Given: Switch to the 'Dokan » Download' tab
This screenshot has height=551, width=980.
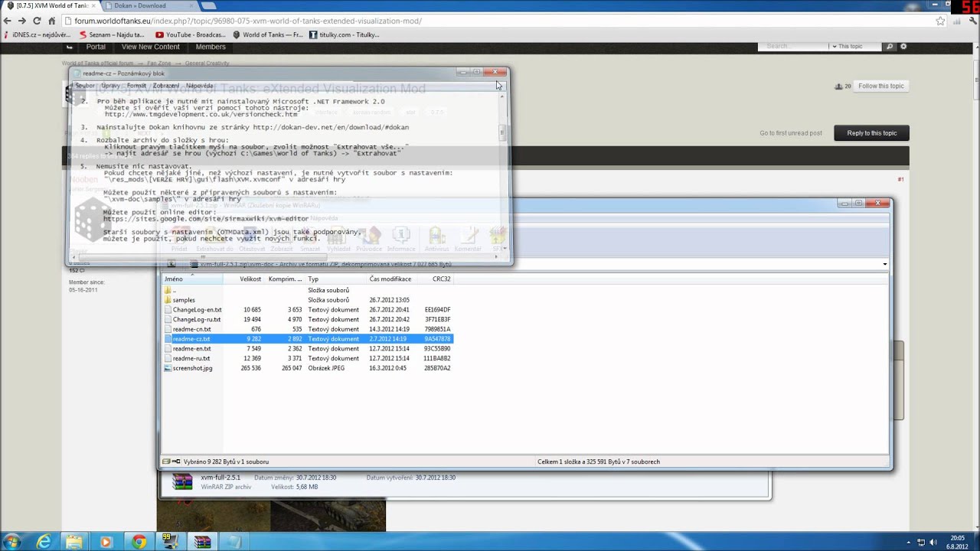Looking at the screenshot, I should (x=140, y=5).
